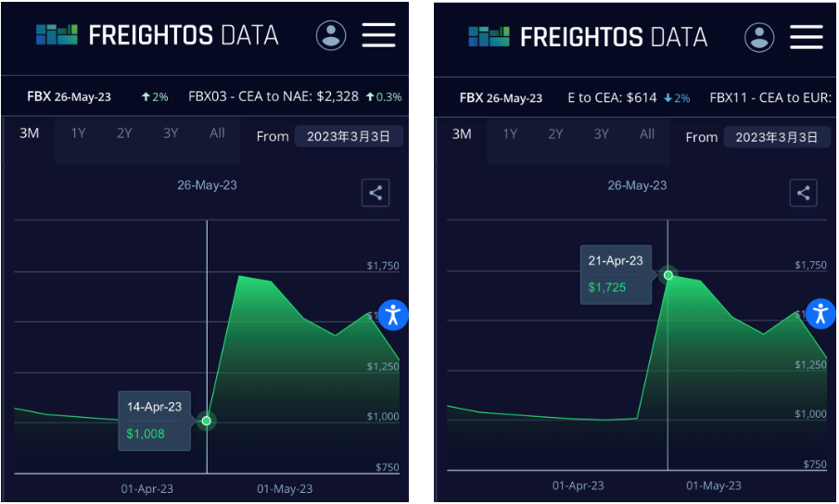Show the All time range in the right panel
The width and height of the screenshot is (839, 504).
click(x=647, y=134)
